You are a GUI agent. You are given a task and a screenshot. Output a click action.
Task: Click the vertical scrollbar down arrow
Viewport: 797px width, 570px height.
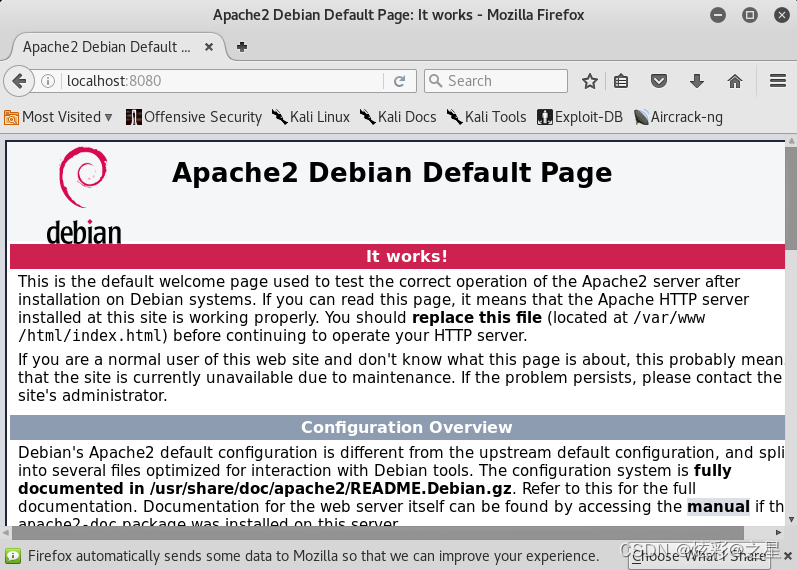coord(791,520)
